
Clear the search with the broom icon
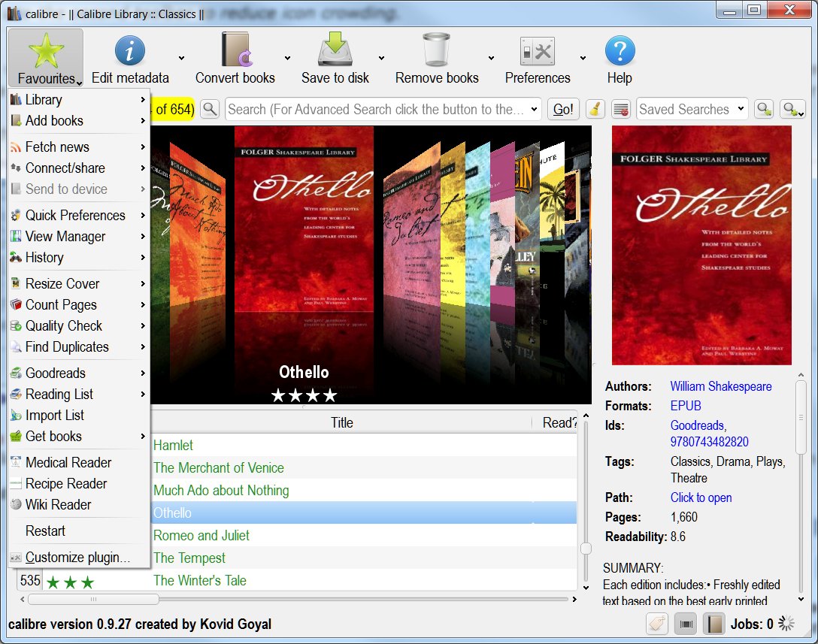click(x=595, y=109)
